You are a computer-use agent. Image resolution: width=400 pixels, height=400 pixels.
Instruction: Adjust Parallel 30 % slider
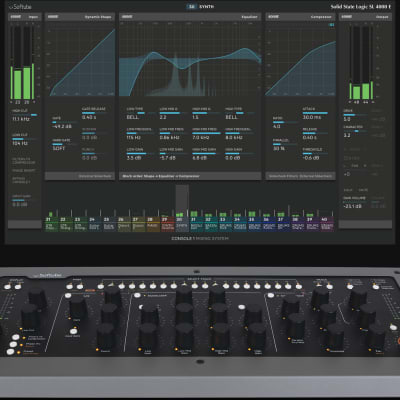tap(284, 144)
